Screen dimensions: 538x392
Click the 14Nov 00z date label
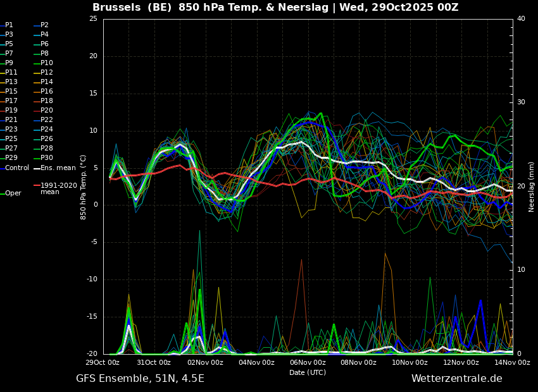pos(512,362)
